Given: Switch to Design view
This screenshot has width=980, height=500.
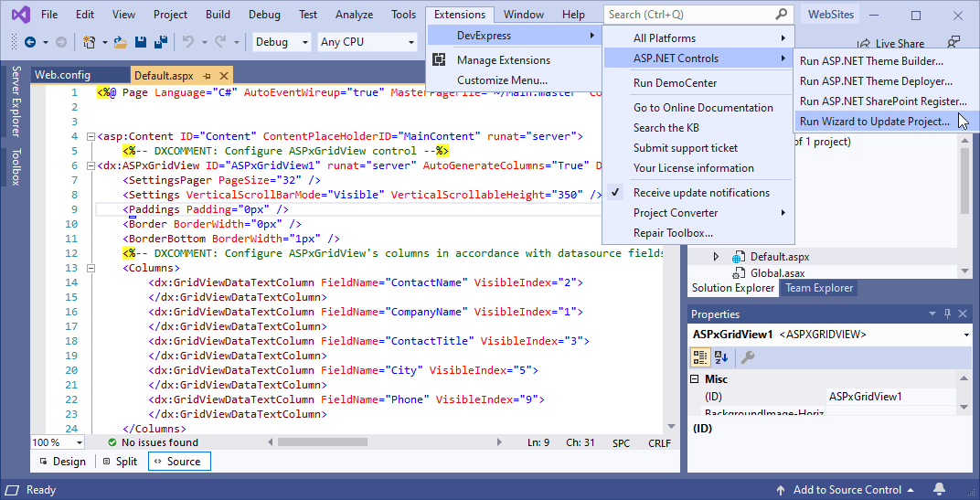Looking at the screenshot, I should coord(62,462).
